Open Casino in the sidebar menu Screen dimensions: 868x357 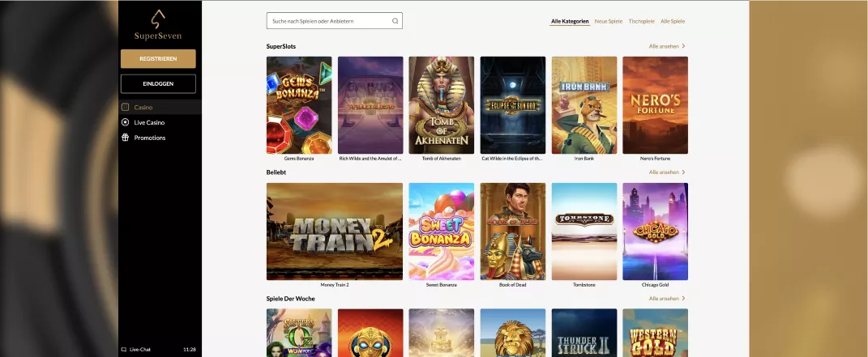click(160, 107)
